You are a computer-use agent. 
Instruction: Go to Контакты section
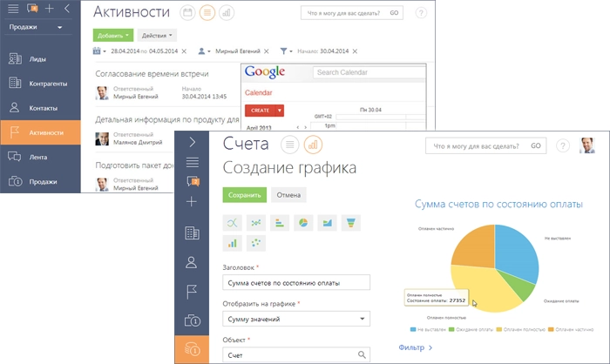(x=40, y=108)
